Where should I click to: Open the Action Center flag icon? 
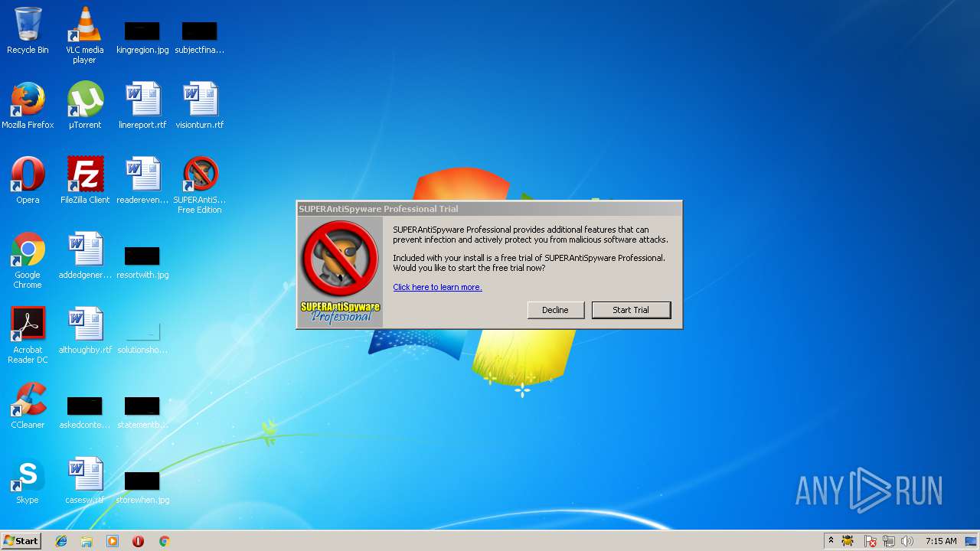pyautogui.click(x=871, y=541)
